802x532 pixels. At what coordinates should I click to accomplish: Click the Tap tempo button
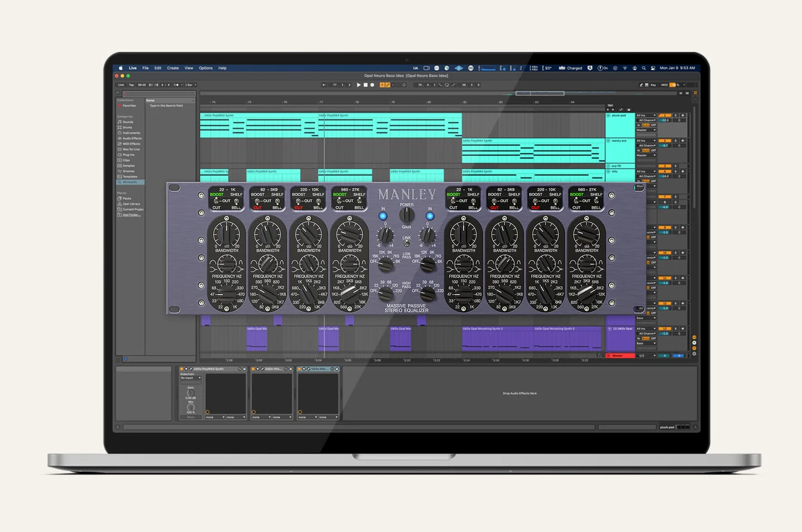coord(131,85)
